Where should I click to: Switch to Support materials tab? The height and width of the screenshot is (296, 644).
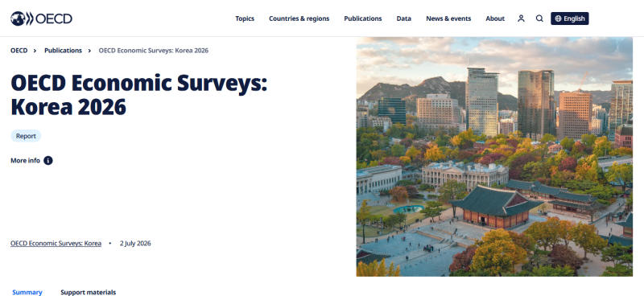89,292
